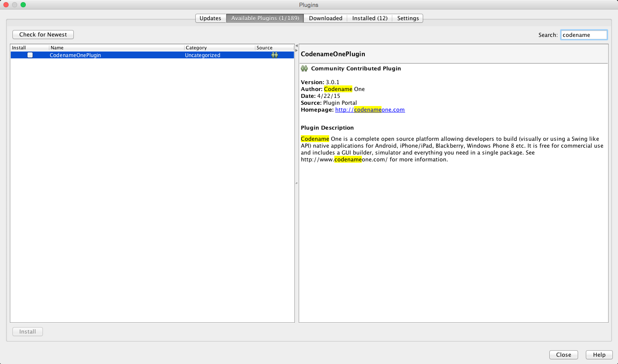Click the divider handle between list and details
Viewport: 618px width, 364px height.
pos(297,183)
